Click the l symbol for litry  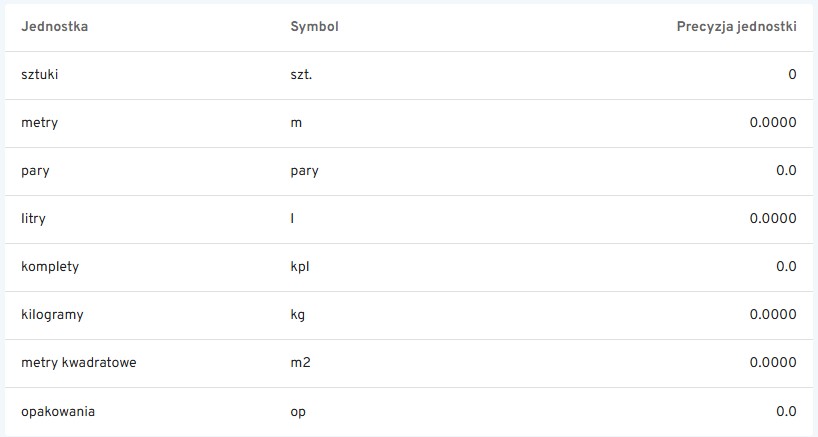coord(292,219)
